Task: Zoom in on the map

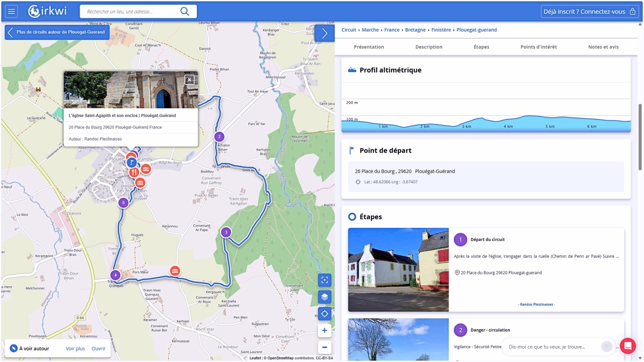Action: coord(324,330)
